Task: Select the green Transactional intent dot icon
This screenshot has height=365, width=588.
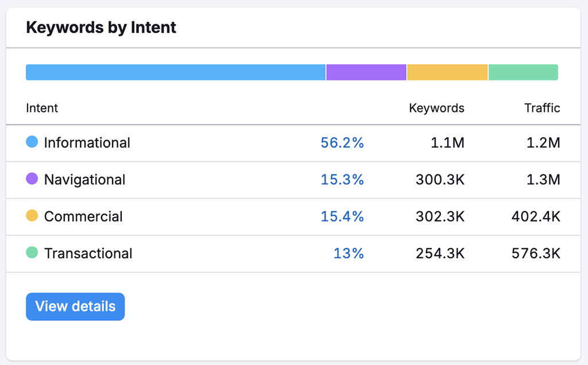Action: point(32,254)
